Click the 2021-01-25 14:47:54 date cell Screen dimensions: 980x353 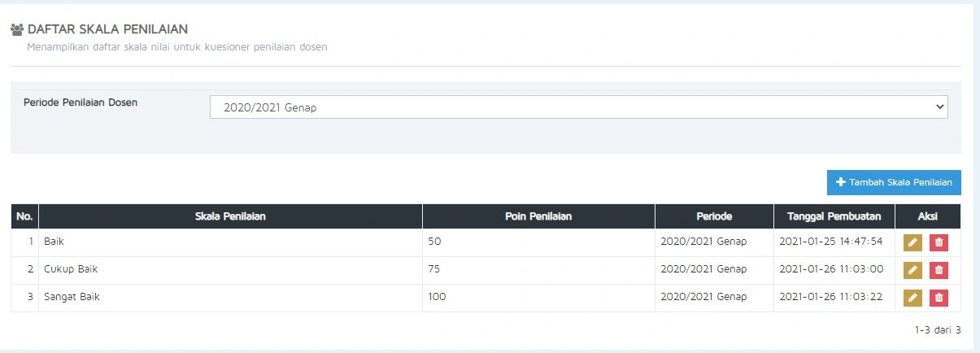pos(834,242)
